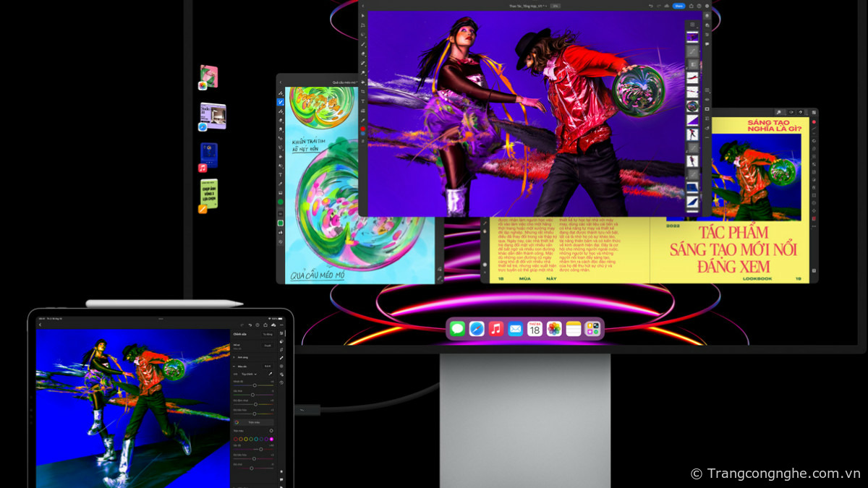Select the yellow color mix circle
Image resolution: width=868 pixels, height=488 pixels.
tap(246, 439)
